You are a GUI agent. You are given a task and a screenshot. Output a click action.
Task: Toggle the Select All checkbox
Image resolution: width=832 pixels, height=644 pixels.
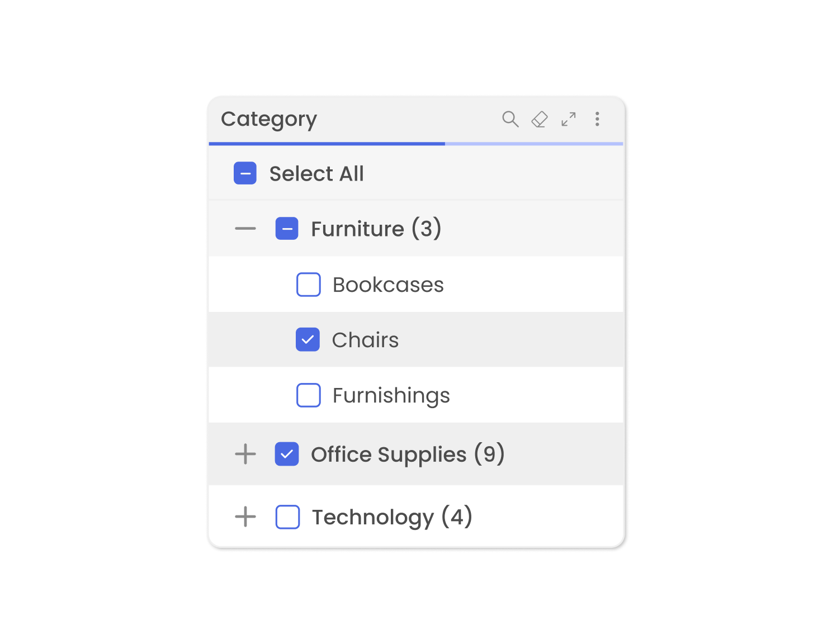click(x=245, y=173)
